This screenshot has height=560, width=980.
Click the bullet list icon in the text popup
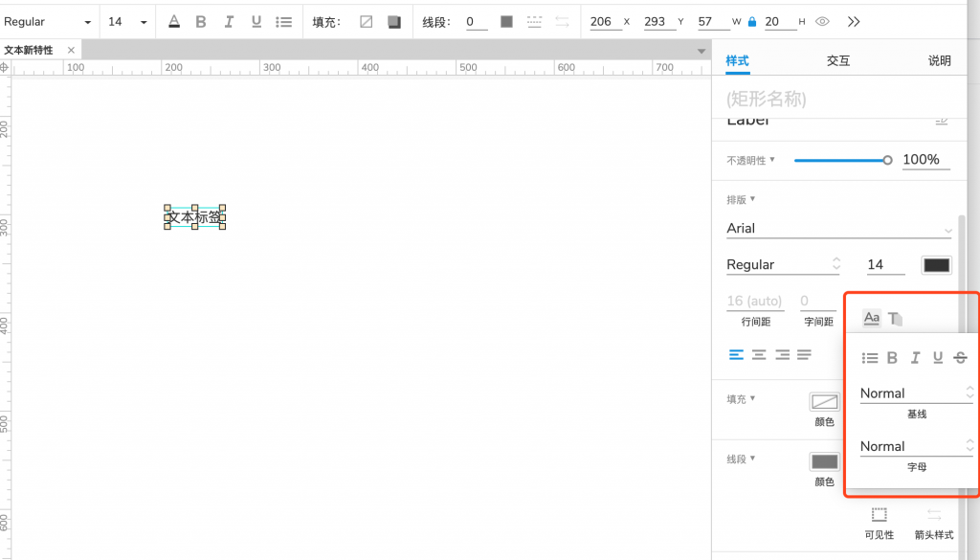pyautogui.click(x=870, y=358)
